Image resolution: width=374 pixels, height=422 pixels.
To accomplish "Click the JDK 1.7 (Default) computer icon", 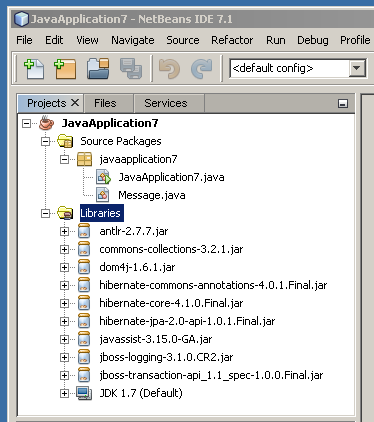I will click(x=84, y=393).
